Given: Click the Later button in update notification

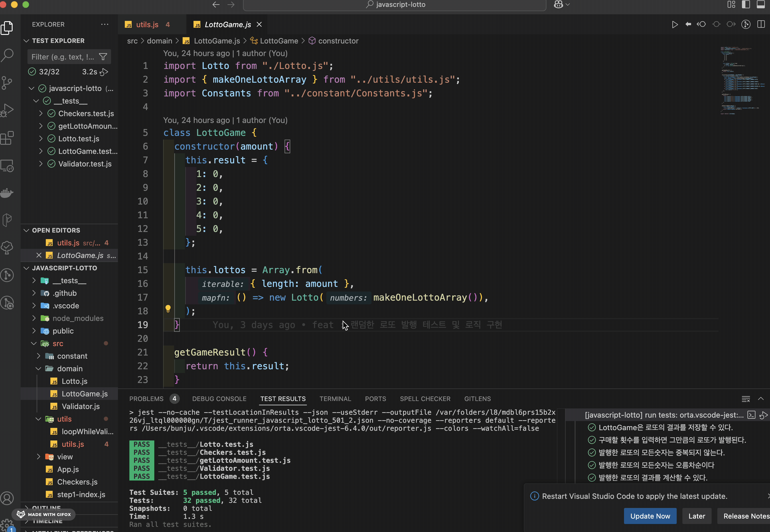Looking at the screenshot, I should [x=697, y=516].
